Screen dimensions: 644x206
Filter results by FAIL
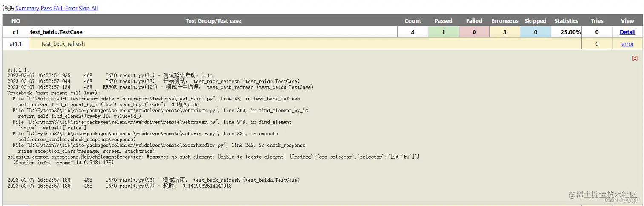tap(58, 8)
